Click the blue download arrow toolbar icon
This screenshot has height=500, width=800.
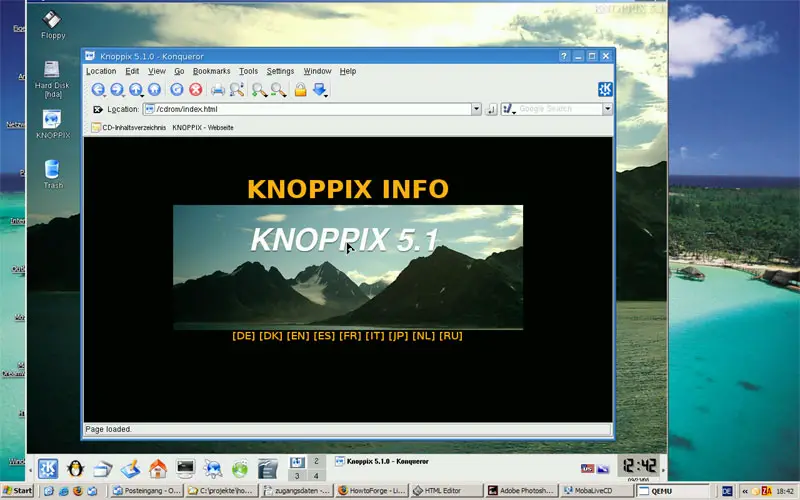pos(320,90)
